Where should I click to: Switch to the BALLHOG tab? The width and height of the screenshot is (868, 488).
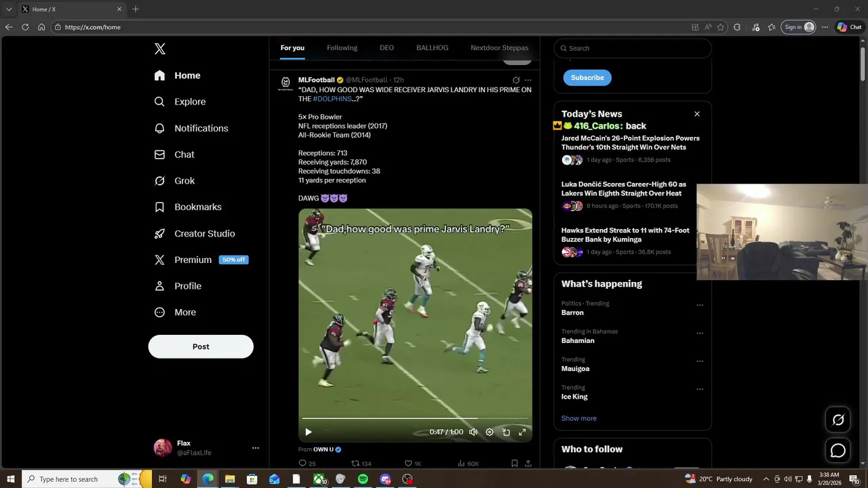pyautogui.click(x=432, y=48)
